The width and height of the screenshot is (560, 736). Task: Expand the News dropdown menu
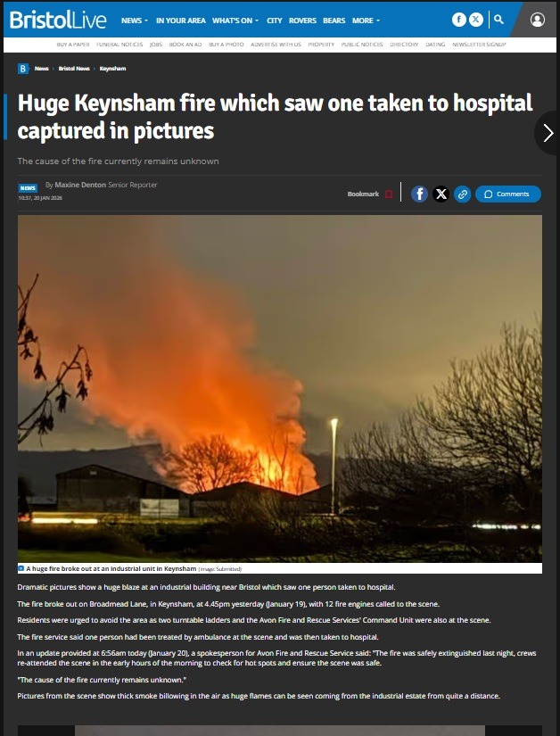[135, 21]
